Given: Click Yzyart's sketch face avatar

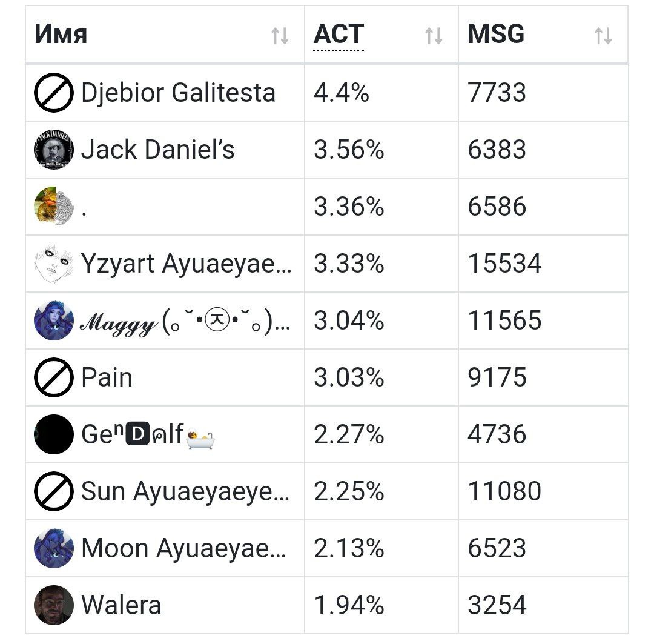Looking at the screenshot, I should pos(54,264).
